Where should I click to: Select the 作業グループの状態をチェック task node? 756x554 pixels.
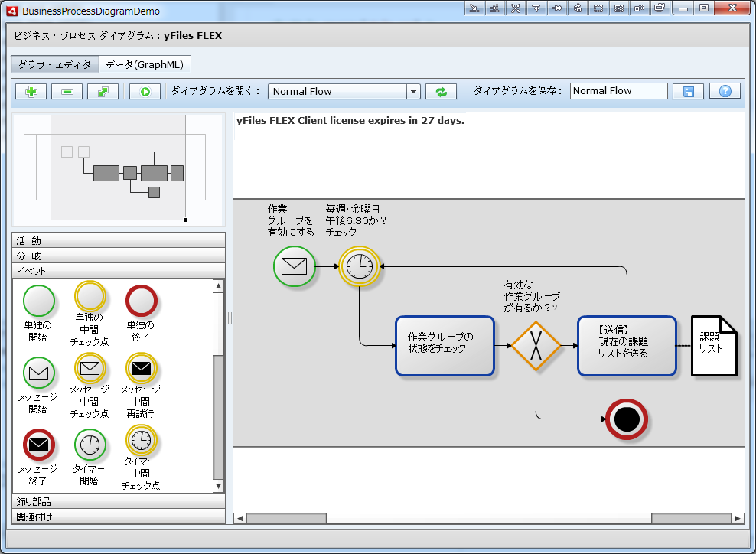445,346
